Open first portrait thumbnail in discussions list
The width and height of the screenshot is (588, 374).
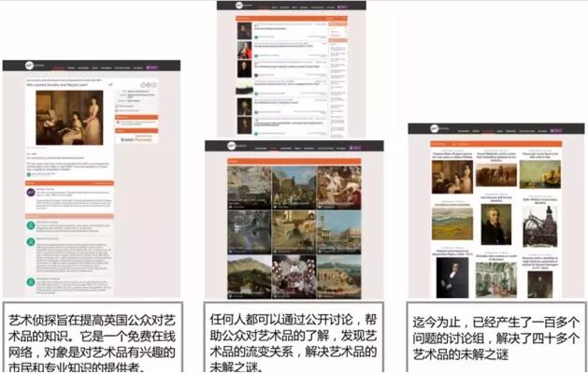245,31
